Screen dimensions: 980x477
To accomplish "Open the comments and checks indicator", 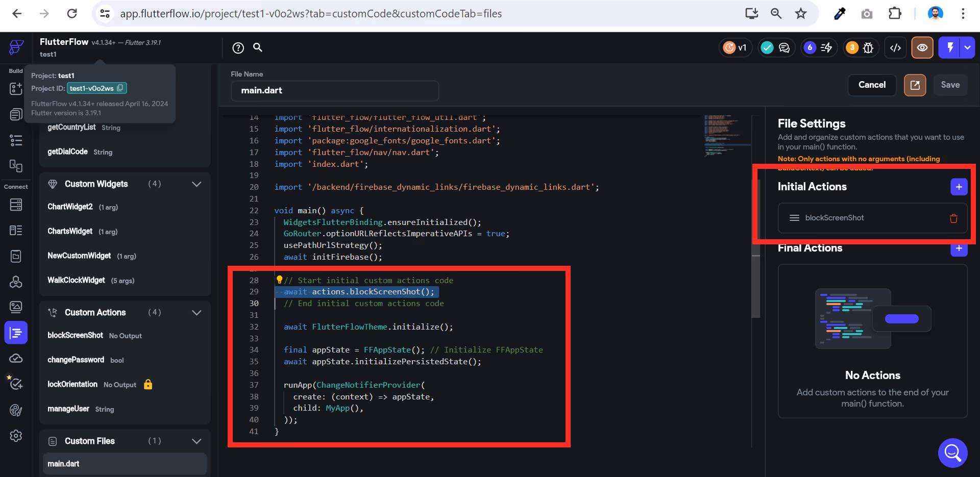I will 776,47.
